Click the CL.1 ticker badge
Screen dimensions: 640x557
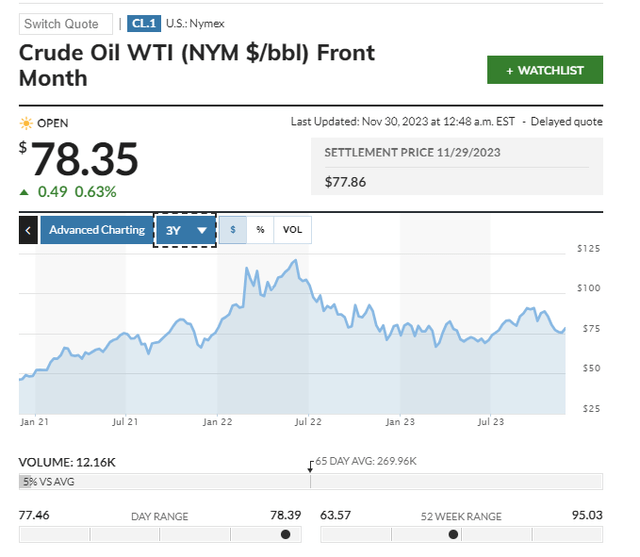click(144, 24)
